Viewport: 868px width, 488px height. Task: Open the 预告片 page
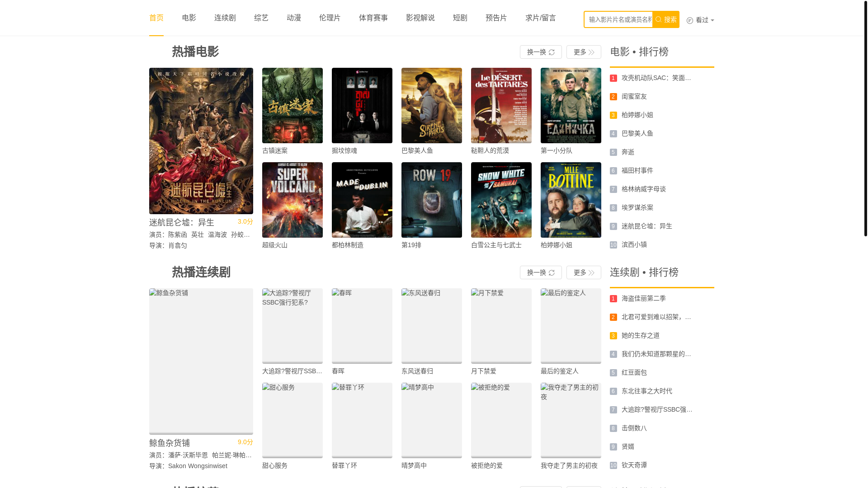[x=496, y=18]
